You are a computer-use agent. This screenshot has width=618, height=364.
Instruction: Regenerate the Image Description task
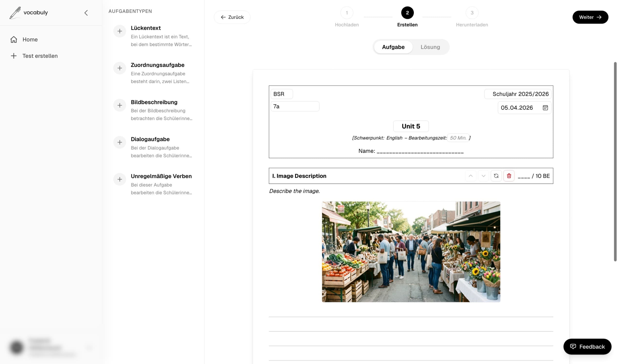point(496,176)
